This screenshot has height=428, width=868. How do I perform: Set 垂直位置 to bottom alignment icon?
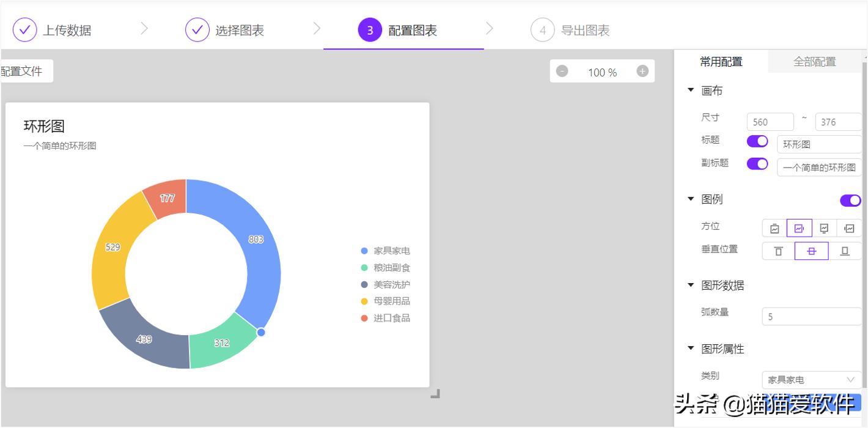[x=845, y=251]
